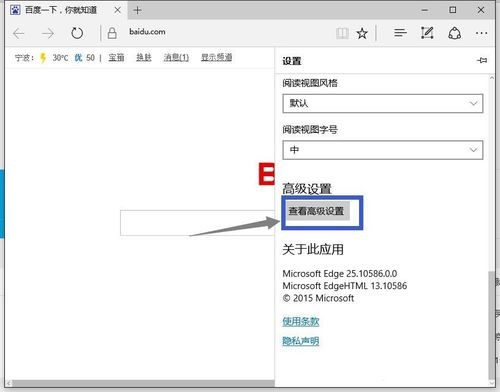Screen dimensions: 500x392
Task: Close the Edge window
Action: click(481, 10)
